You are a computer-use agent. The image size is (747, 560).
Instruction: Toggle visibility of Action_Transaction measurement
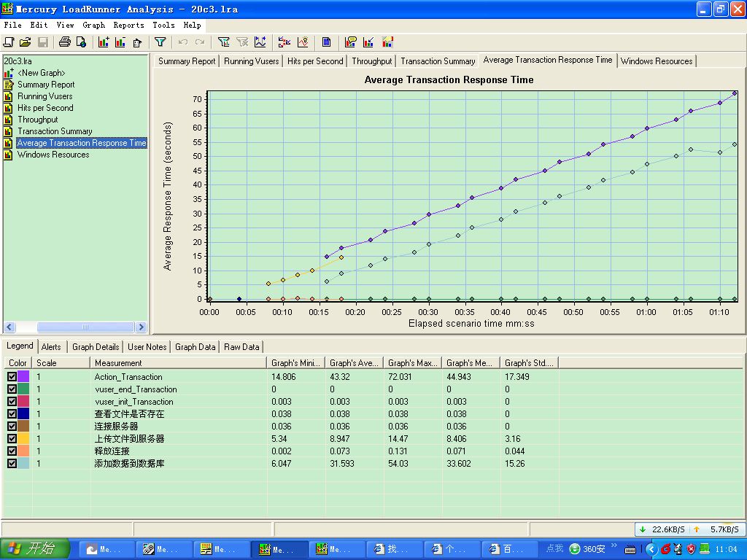click(12, 377)
